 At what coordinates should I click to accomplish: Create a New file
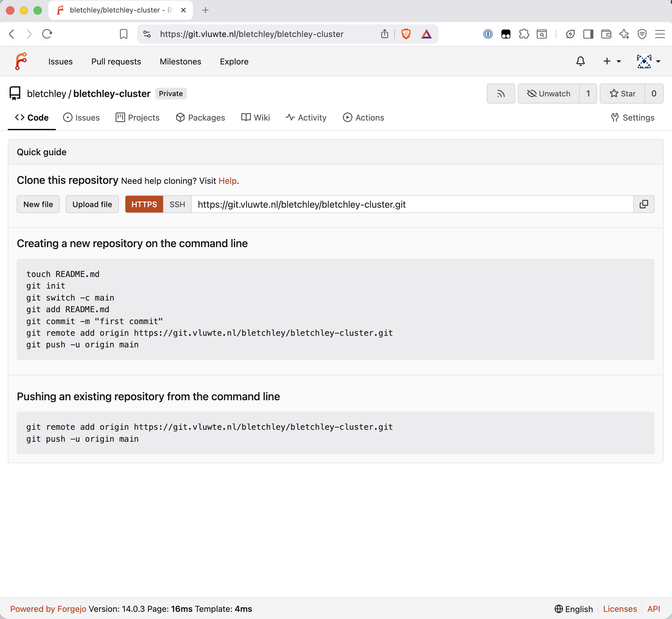38,204
